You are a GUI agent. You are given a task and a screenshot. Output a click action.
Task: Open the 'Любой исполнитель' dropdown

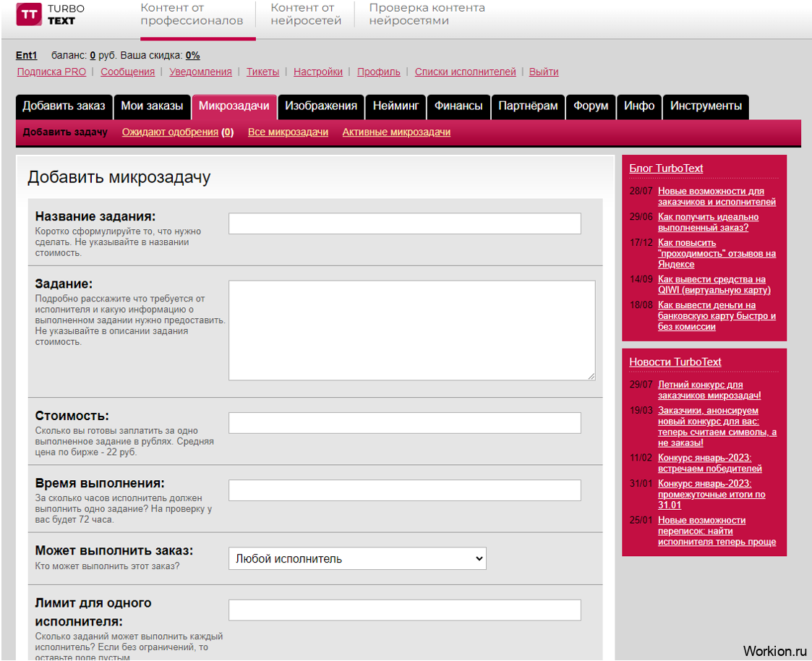tap(357, 558)
